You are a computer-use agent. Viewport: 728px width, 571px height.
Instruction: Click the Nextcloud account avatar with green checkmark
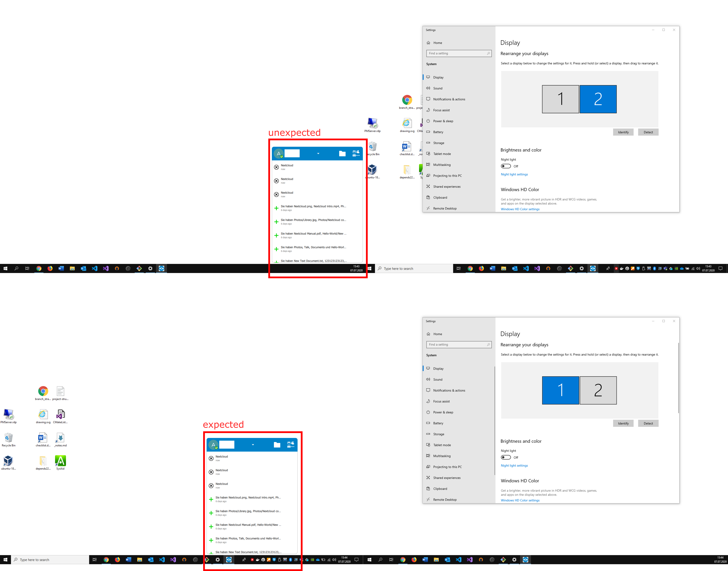coord(279,153)
